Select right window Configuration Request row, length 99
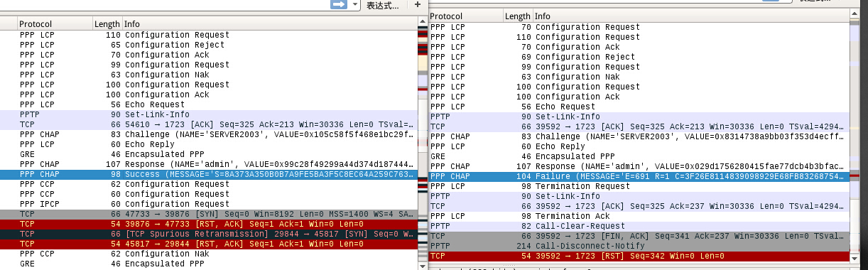 [639, 67]
